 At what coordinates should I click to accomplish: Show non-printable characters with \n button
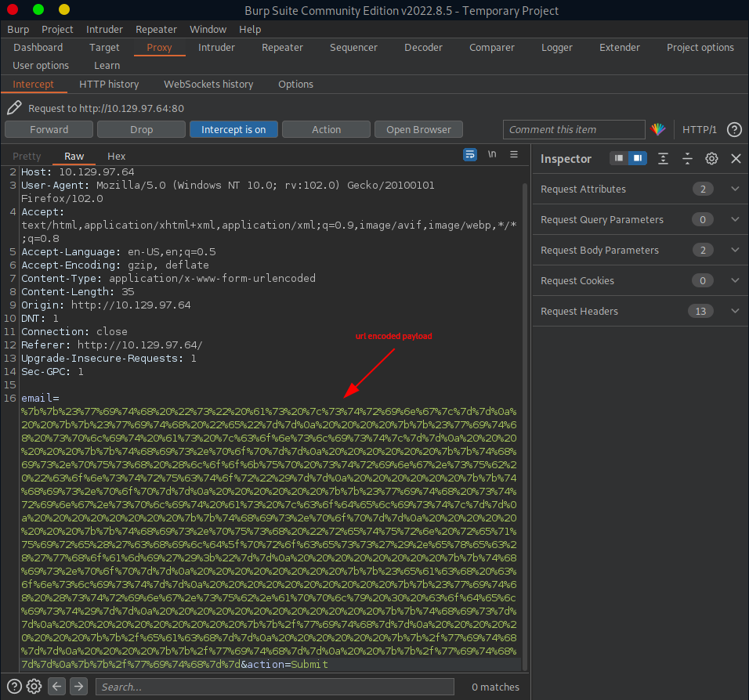tap(492, 154)
